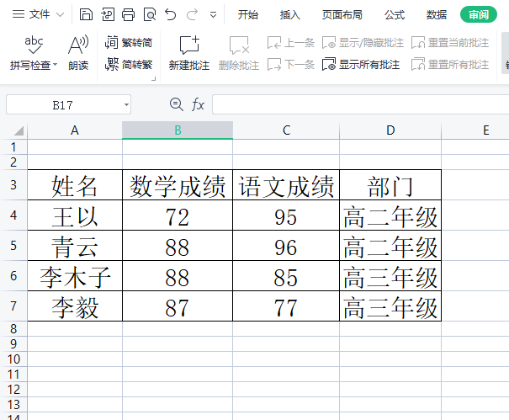The width and height of the screenshot is (509, 420).
Task: Click the Print icon
Action: coord(128,14)
